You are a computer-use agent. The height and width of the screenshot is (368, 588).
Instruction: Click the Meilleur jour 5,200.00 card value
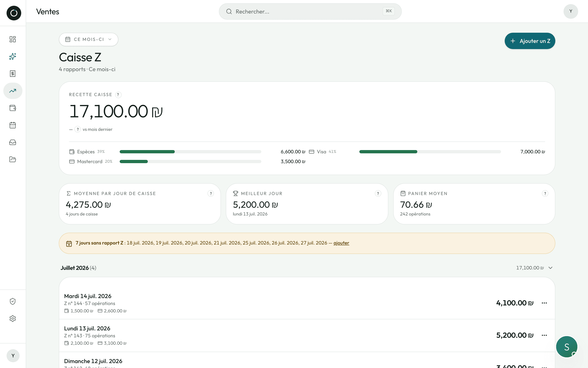[x=255, y=205]
